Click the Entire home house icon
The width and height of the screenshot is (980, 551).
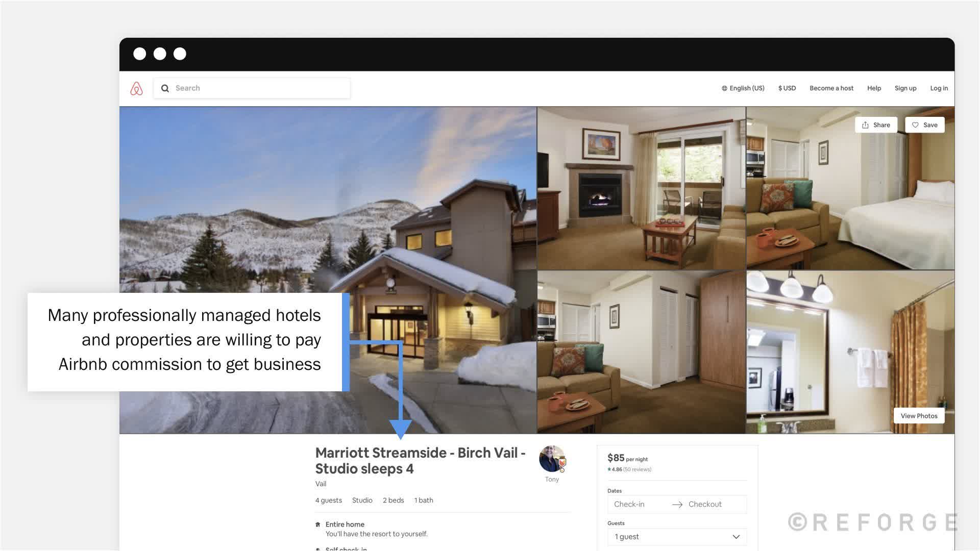pyautogui.click(x=318, y=524)
